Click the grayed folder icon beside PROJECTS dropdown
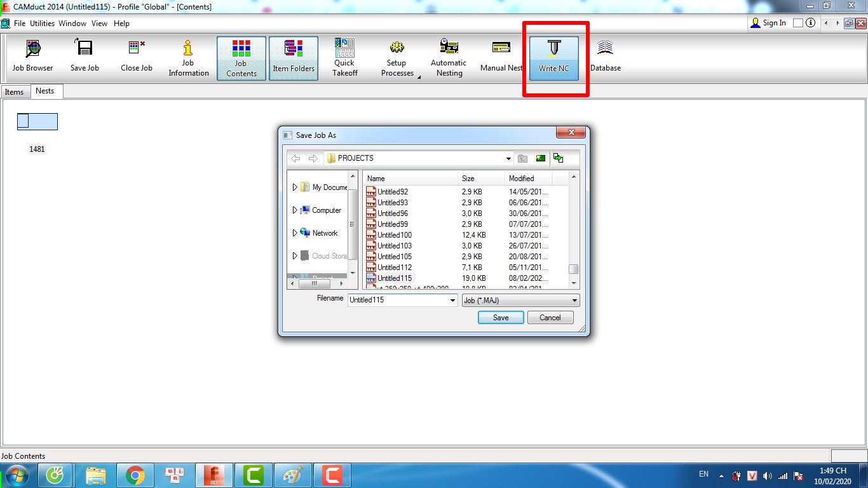The height and width of the screenshot is (488, 868). coord(522,158)
